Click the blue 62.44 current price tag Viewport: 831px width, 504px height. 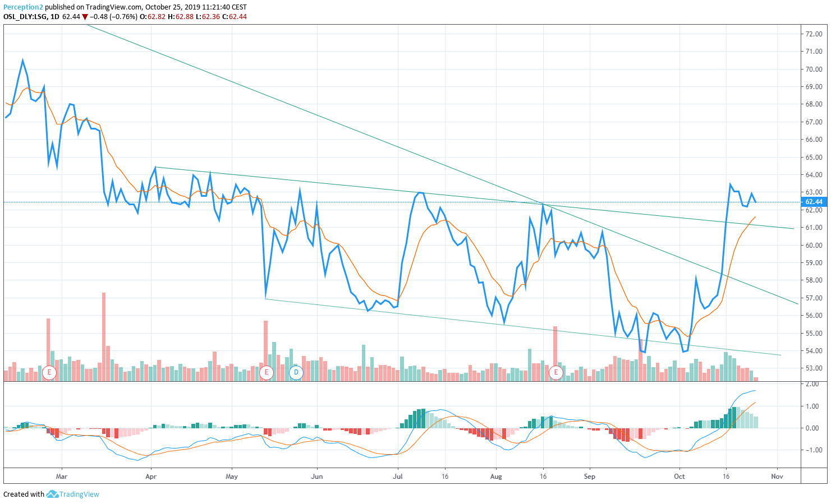(x=814, y=202)
